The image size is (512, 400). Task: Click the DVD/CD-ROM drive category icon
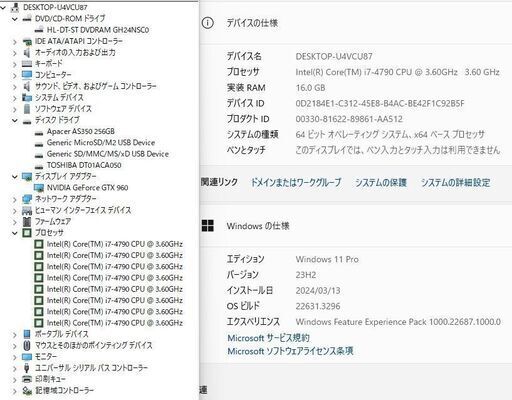coord(27,19)
